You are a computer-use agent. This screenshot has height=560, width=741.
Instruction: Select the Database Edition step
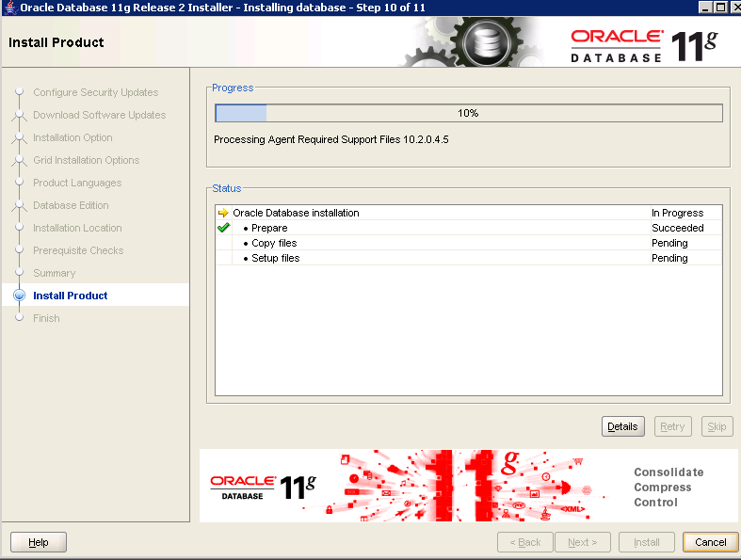(x=71, y=205)
